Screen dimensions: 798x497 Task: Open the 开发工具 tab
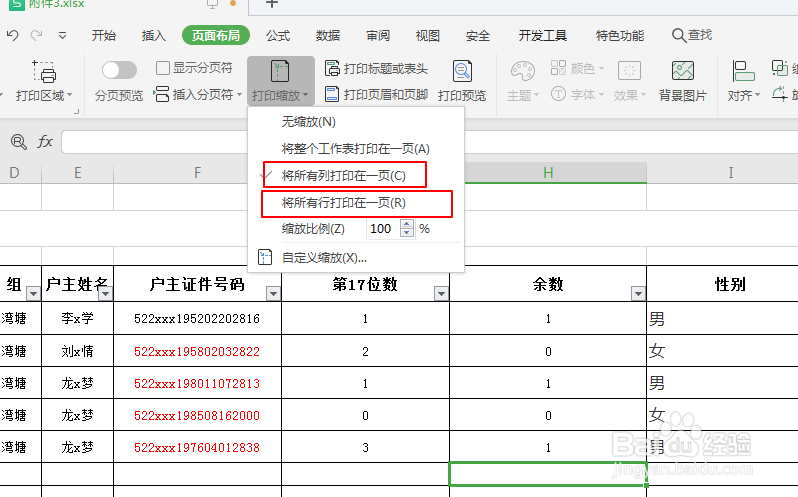click(543, 36)
